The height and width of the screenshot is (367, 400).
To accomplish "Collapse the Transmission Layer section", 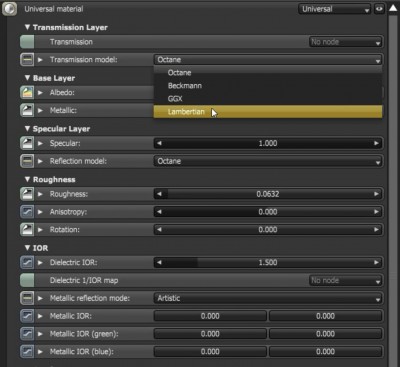I will pos(27,27).
